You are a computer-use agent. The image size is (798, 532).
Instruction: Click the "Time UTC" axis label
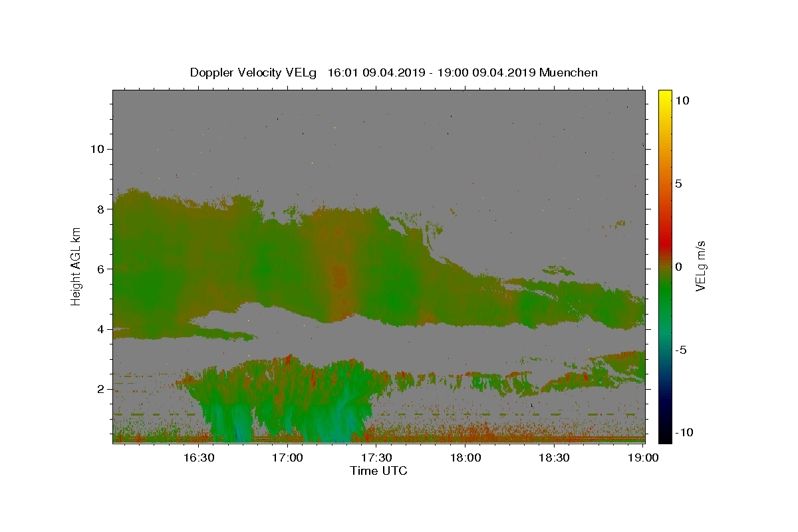pos(378,471)
